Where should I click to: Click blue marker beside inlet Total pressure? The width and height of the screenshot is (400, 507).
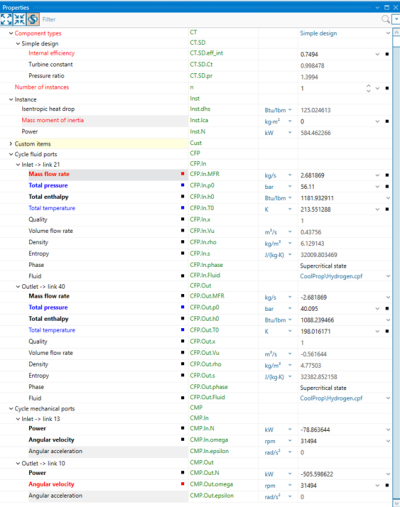(x=182, y=185)
